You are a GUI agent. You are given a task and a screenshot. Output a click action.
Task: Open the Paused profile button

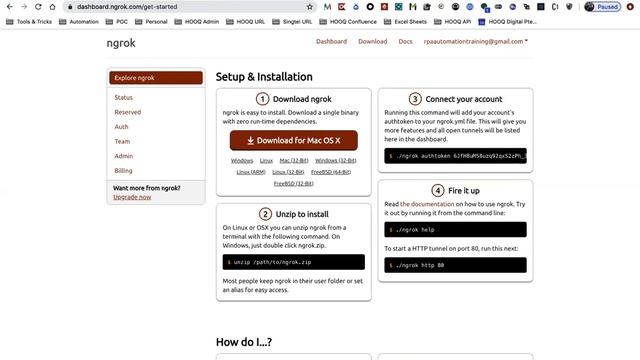602,7
